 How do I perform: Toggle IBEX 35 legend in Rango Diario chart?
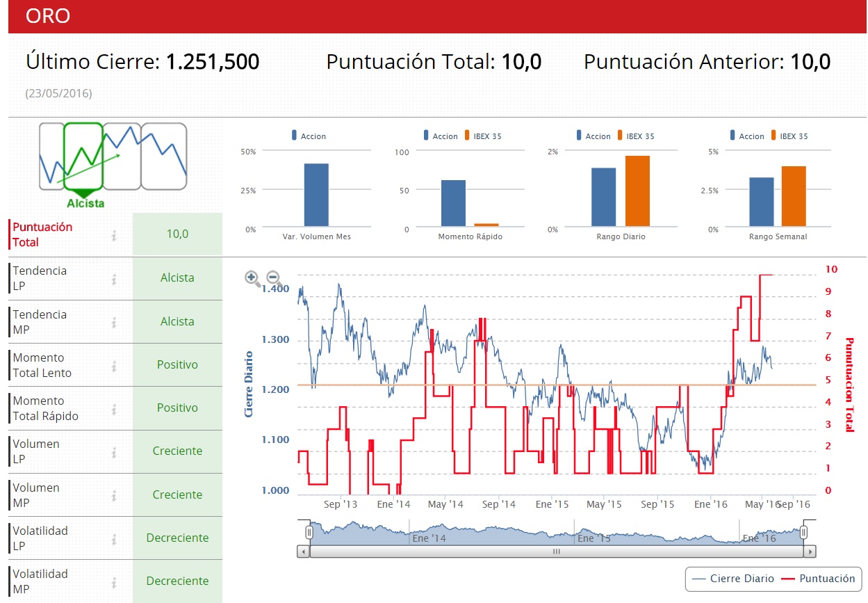click(635, 136)
